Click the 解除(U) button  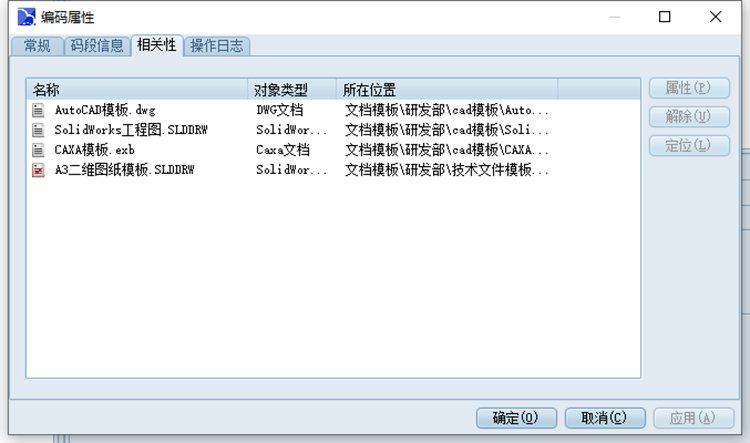point(688,117)
